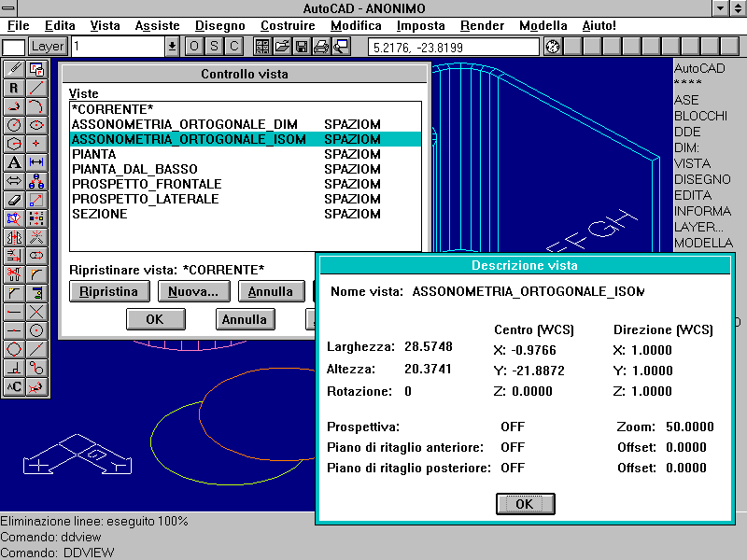This screenshot has width=747, height=560.
Task: Select the Intersection snap (X icon)
Action: 36,312
